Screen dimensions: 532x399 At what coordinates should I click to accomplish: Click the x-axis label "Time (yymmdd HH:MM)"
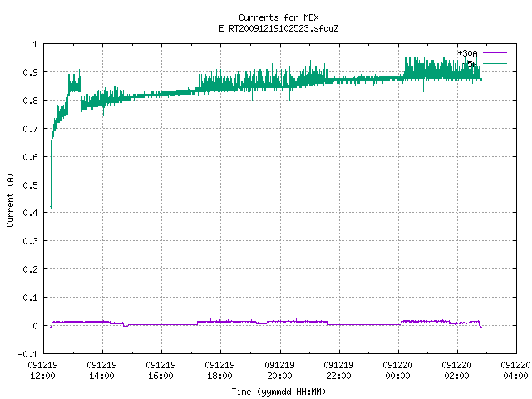coord(278,392)
